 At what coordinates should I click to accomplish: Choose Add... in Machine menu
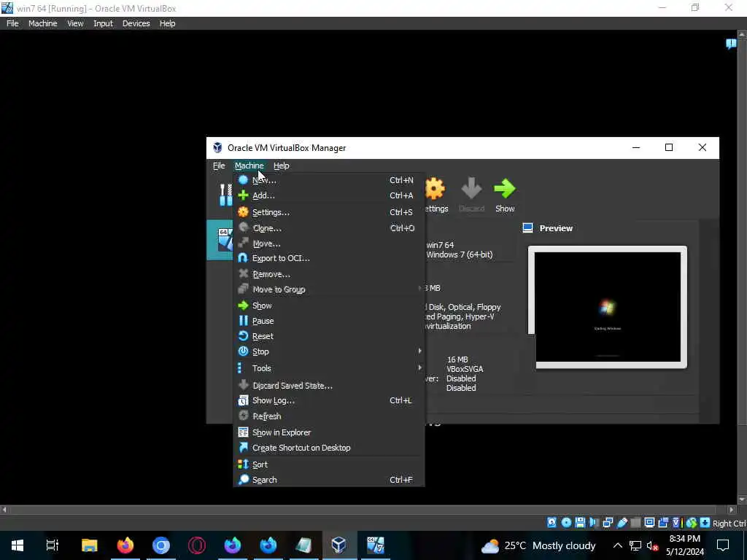(329, 195)
